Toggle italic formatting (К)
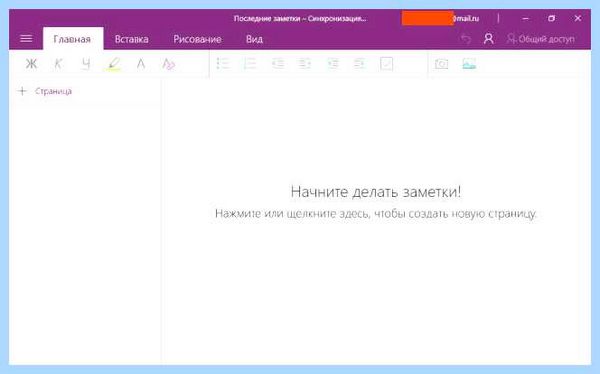The width and height of the screenshot is (600, 374). (58, 64)
